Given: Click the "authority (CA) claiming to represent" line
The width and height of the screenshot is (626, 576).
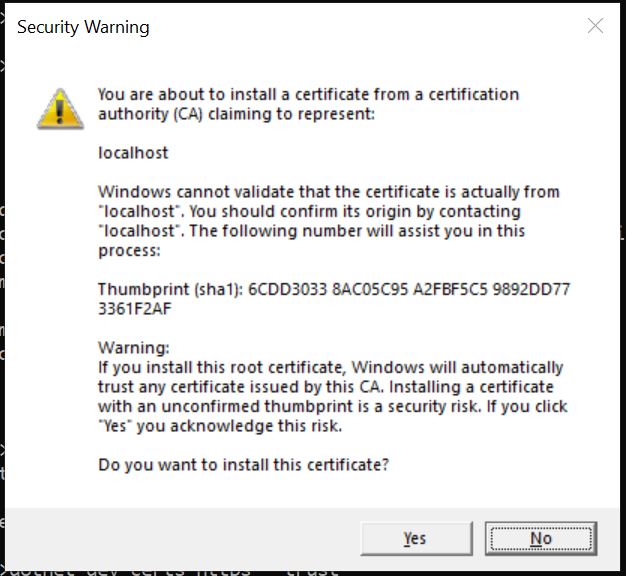Looking at the screenshot, I should (x=236, y=114).
